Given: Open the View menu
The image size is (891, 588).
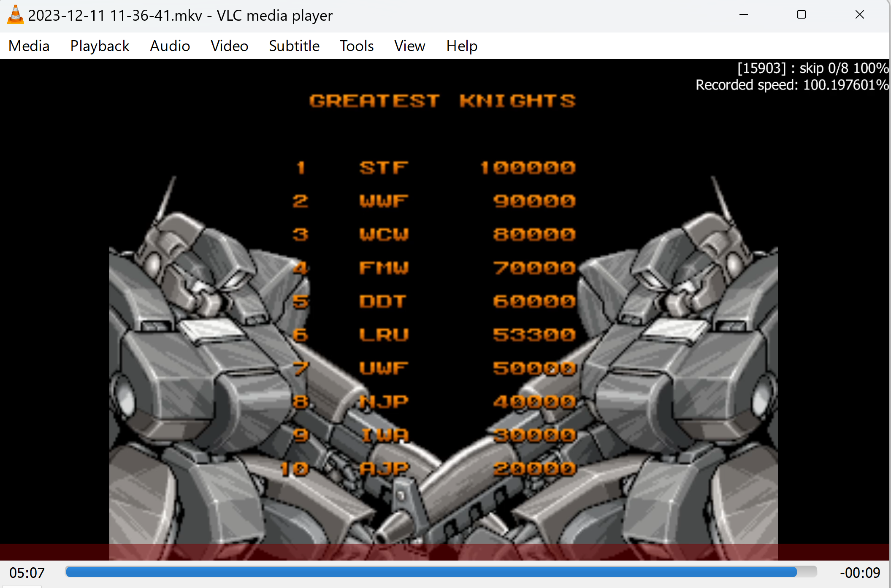Looking at the screenshot, I should (409, 46).
